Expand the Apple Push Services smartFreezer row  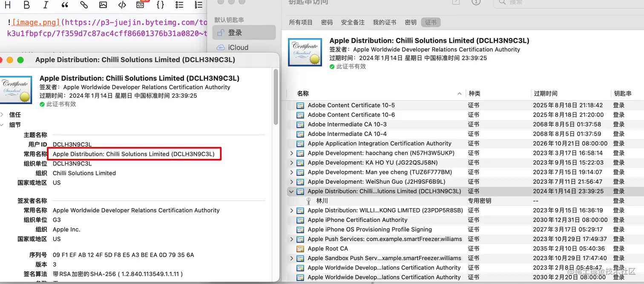coord(292,239)
